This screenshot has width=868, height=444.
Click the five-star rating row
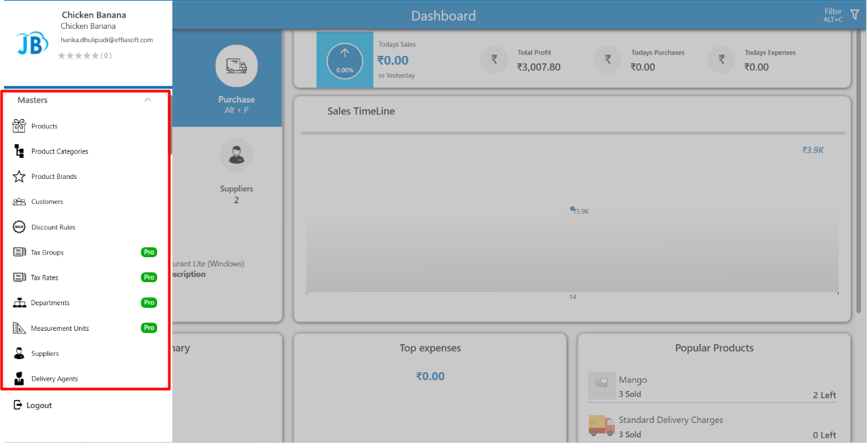pos(78,56)
